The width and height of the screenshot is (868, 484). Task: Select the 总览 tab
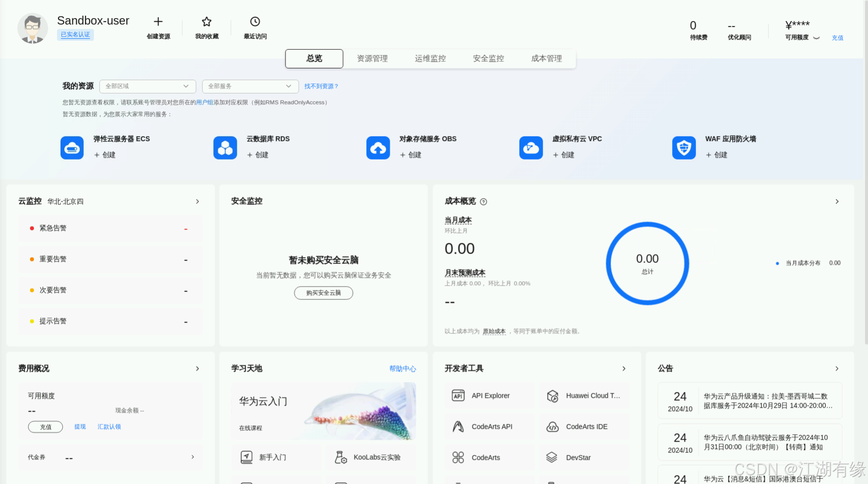pyautogui.click(x=314, y=59)
